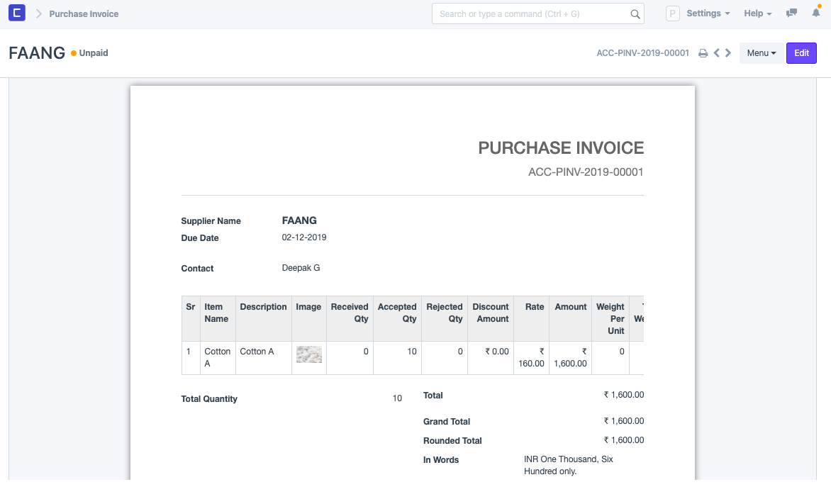
Task: Click the Supplier Name label
Action: [x=211, y=221]
